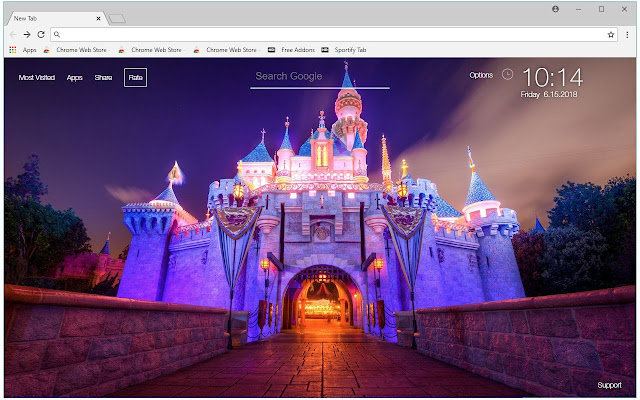This screenshot has width=640, height=400.
Task: Open the Sportify Tab bookmark
Action: click(344, 50)
